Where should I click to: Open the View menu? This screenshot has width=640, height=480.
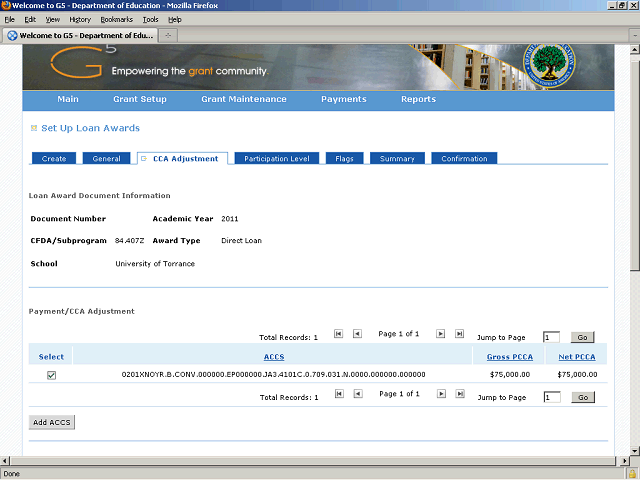(x=53, y=20)
